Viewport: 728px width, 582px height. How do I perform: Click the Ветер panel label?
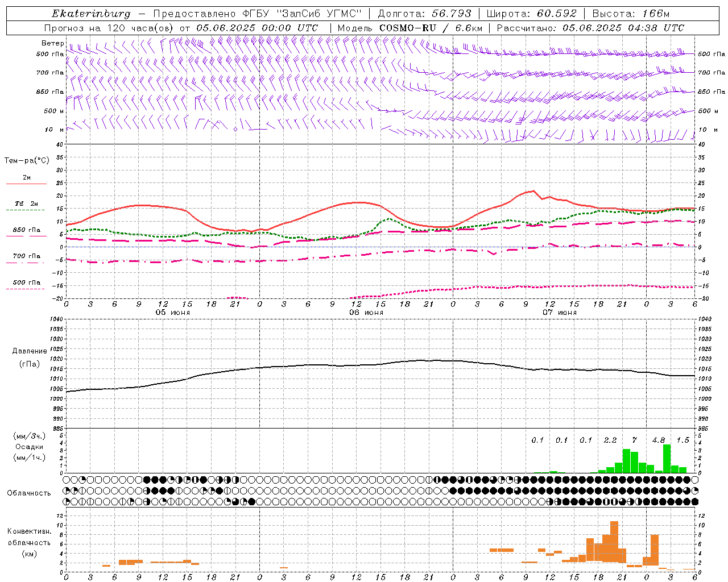point(52,43)
